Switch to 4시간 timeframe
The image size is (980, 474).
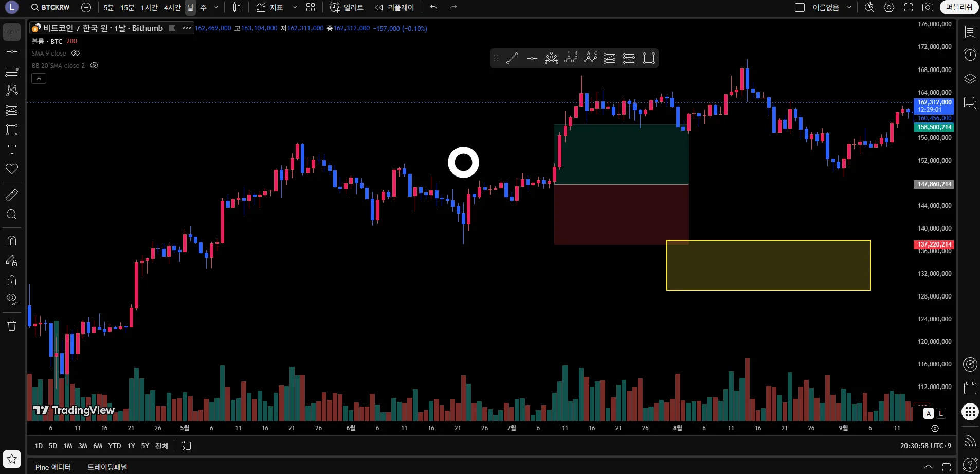click(x=172, y=7)
